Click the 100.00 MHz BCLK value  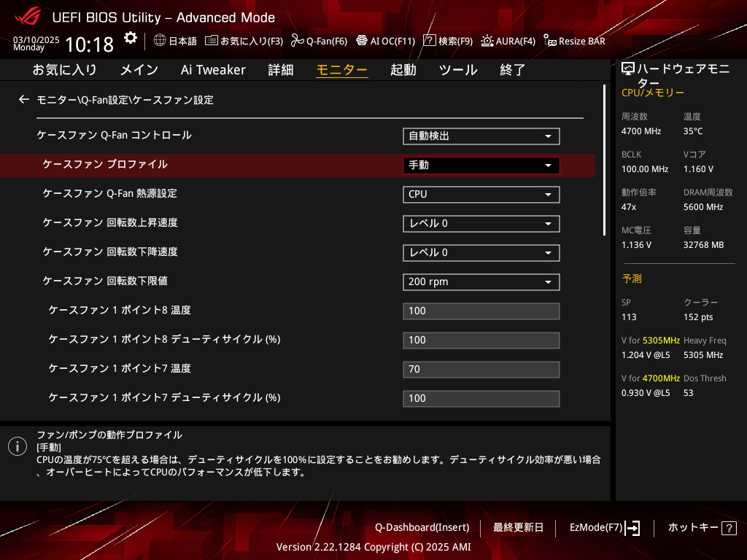pos(645,169)
